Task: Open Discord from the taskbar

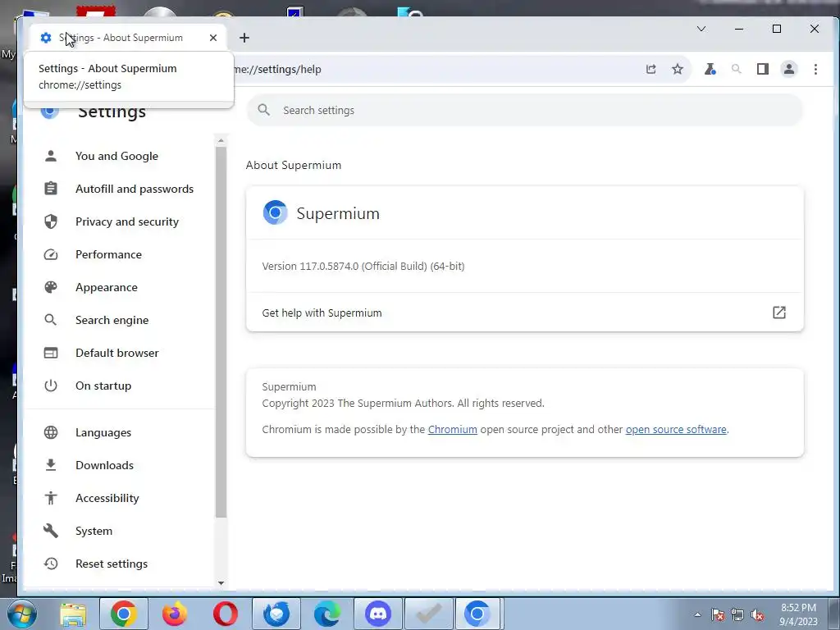Action: (378, 614)
